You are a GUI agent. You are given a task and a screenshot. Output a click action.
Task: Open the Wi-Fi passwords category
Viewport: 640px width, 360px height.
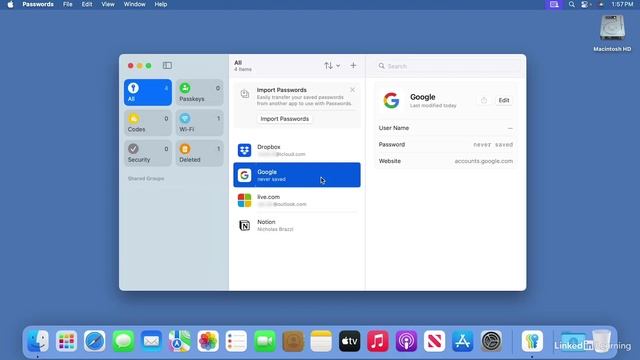(199, 123)
